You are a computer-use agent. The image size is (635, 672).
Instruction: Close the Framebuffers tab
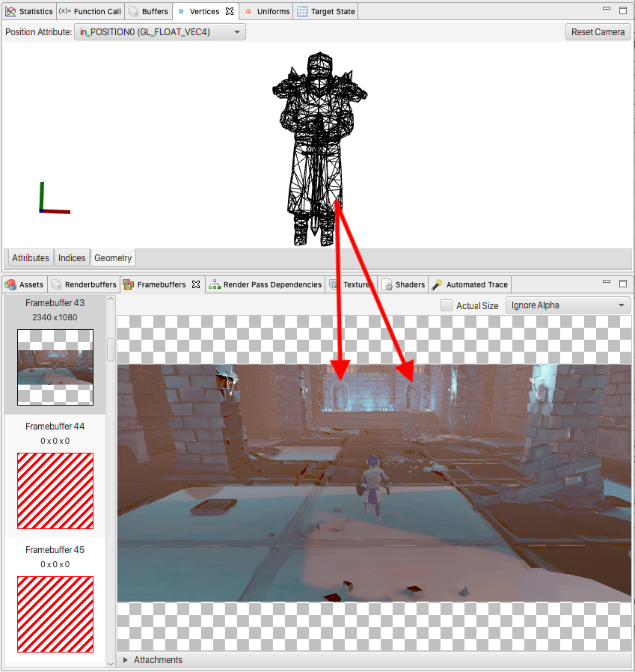[x=196, y=284]
